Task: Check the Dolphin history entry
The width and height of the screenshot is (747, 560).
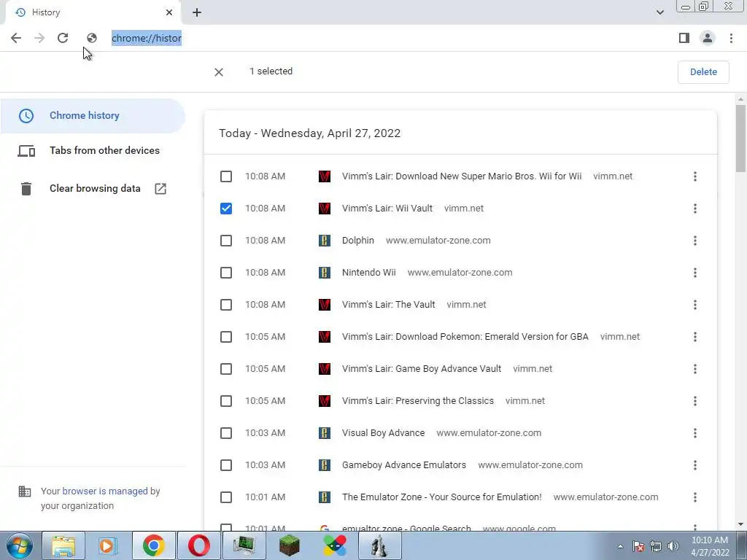Action: click(x=226, y=241)
